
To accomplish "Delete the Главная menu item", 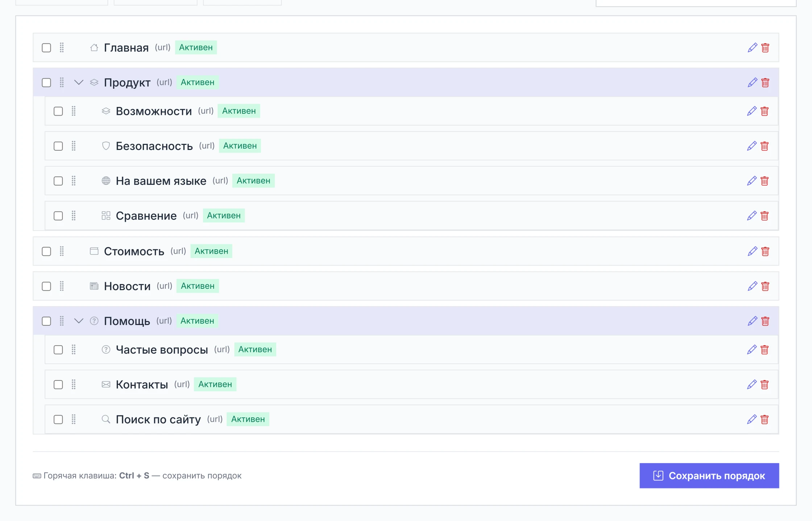I will click(x=765, y=47).
